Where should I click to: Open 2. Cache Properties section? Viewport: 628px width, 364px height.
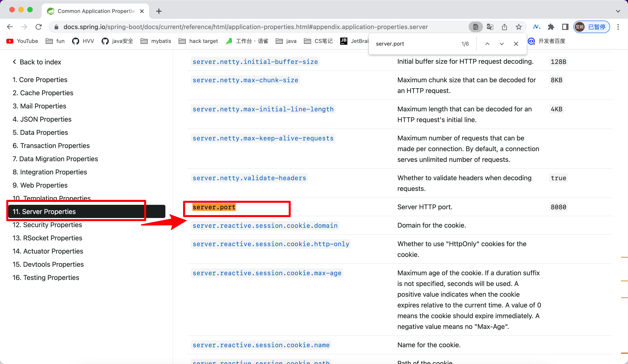[43, 93]
